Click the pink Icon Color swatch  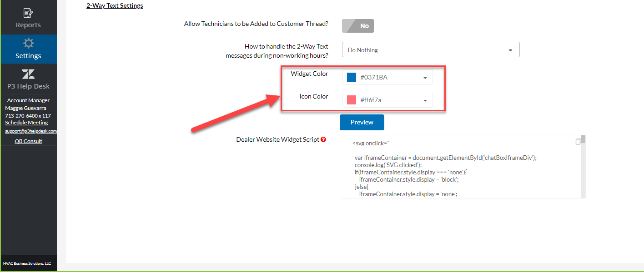(x=351, y=99)
